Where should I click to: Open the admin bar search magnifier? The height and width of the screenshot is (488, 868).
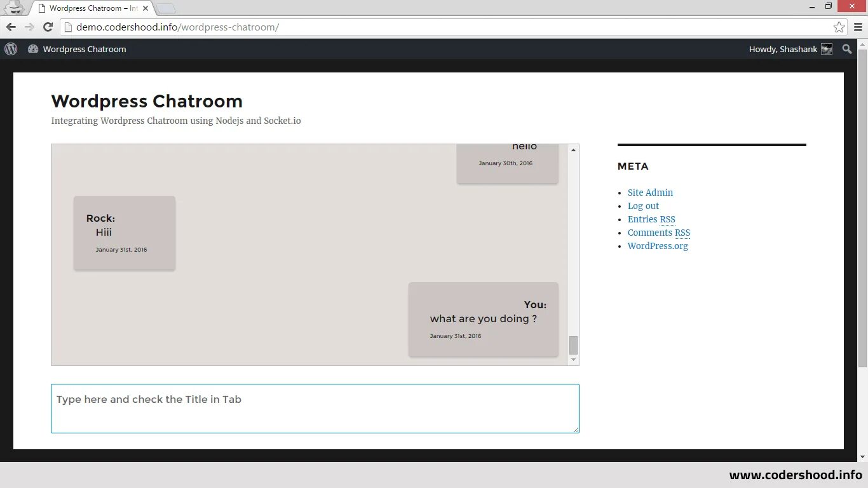(847, 49)
